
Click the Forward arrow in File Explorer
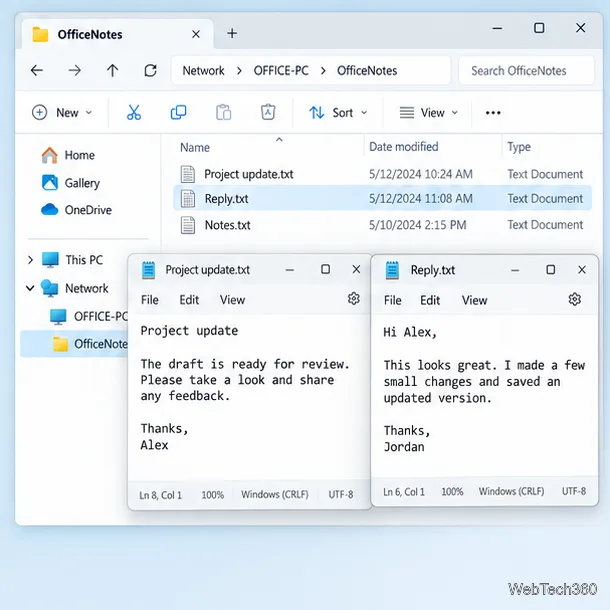pyautogui.click(x=74, y=70)
